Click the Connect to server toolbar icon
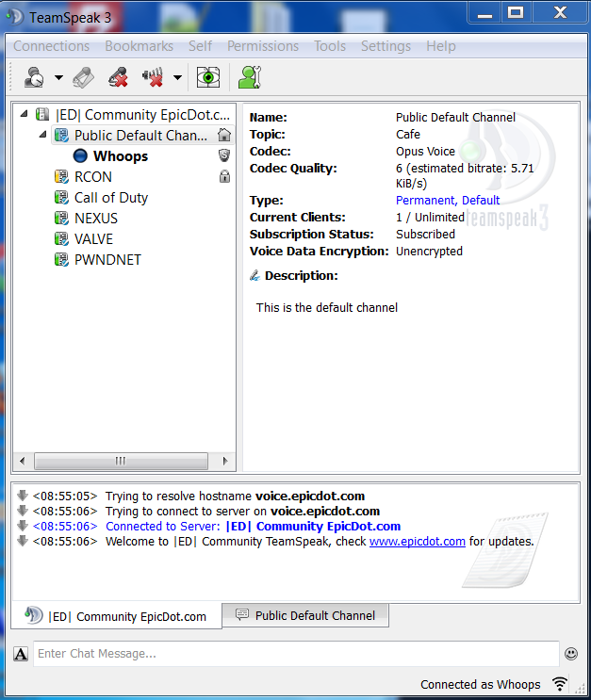The height and width of the screenshot is (700, 591). tap(34, 77)
